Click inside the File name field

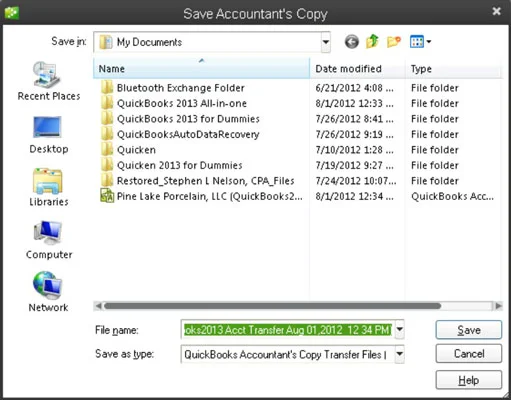[x=288, y=330]
